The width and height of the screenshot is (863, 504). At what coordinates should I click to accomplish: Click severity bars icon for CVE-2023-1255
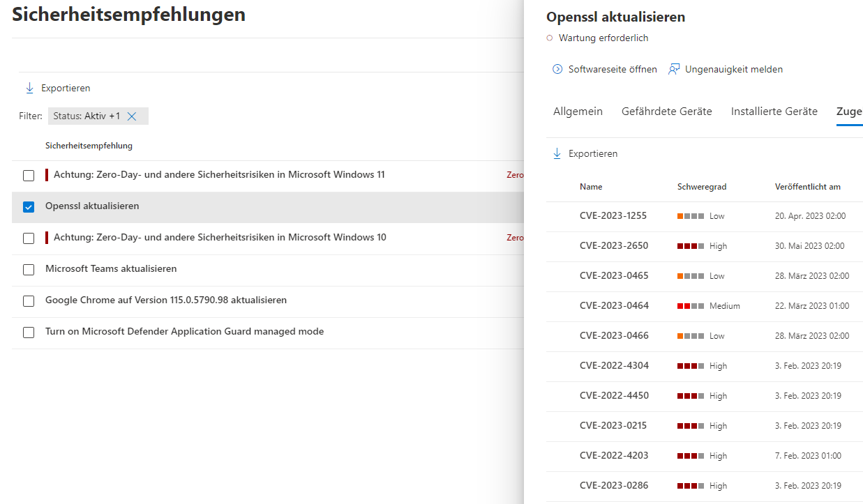pos(690,216)
